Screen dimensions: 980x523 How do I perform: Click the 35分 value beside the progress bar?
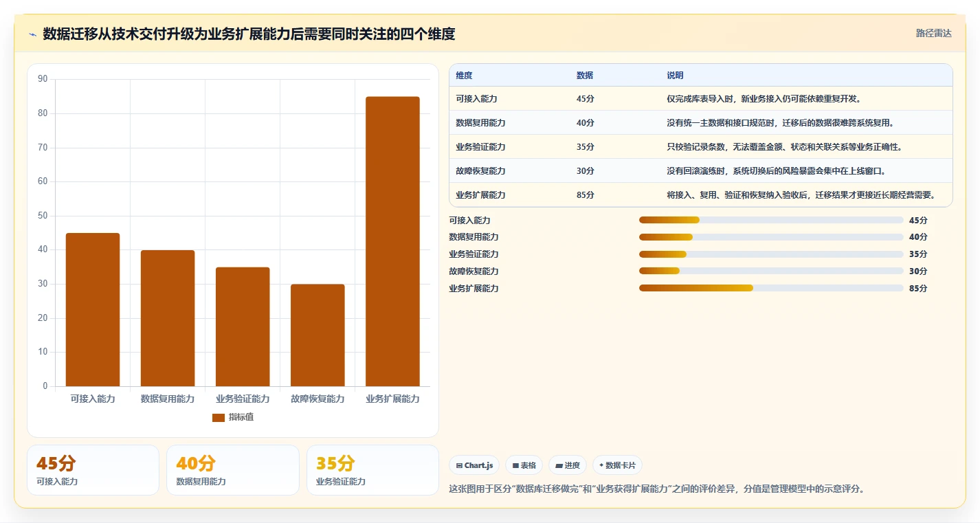pos(918,254)
